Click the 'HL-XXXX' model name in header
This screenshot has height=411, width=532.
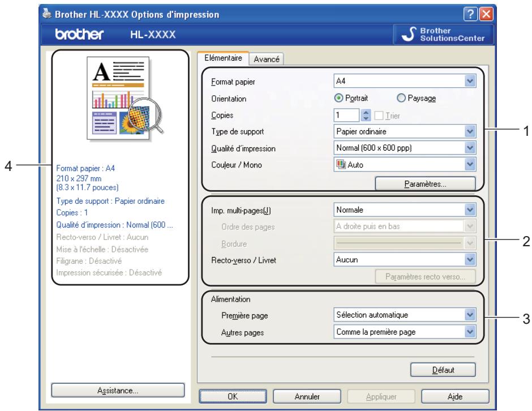153,35
